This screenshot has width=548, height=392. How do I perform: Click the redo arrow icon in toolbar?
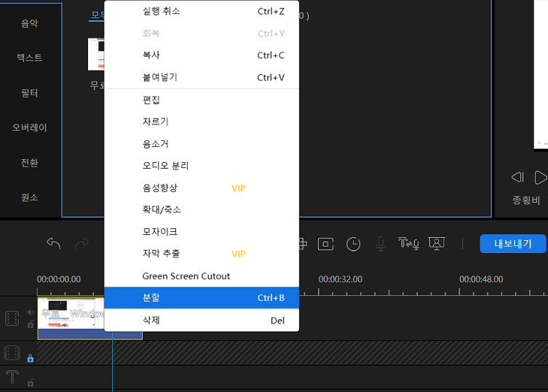(82, 244)
